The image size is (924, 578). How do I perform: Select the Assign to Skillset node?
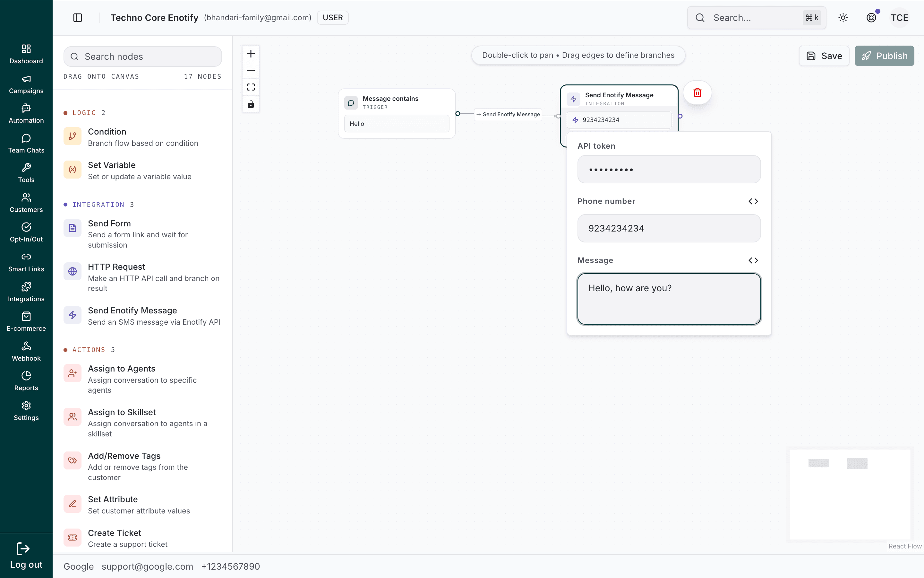(142, 423)
